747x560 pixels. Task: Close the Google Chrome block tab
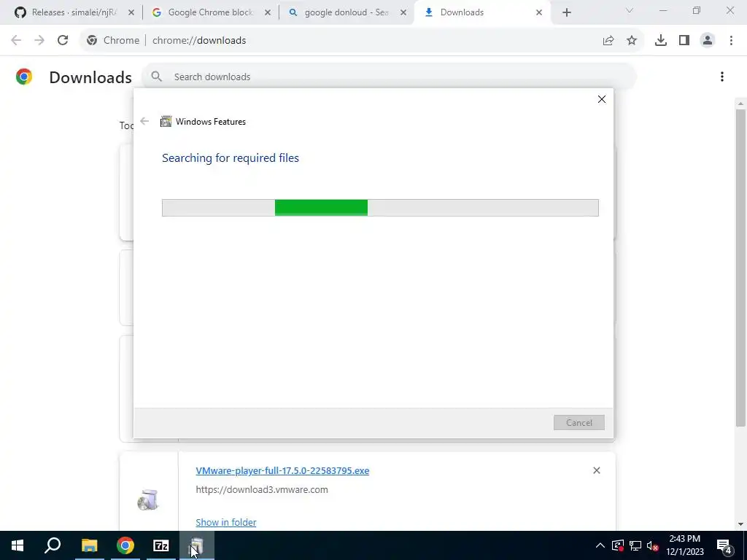coord(267,12)
